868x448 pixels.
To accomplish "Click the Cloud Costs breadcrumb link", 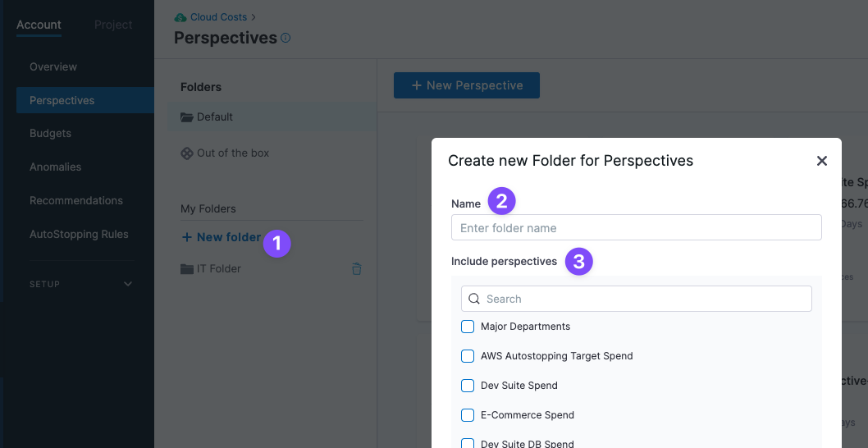I will (219, 18).
